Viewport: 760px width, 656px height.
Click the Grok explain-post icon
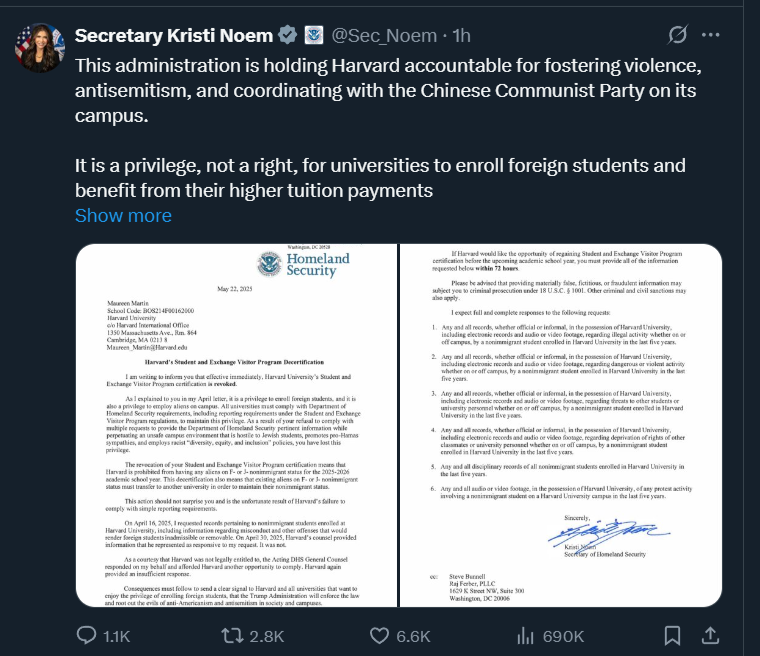(x=678, y=35)
